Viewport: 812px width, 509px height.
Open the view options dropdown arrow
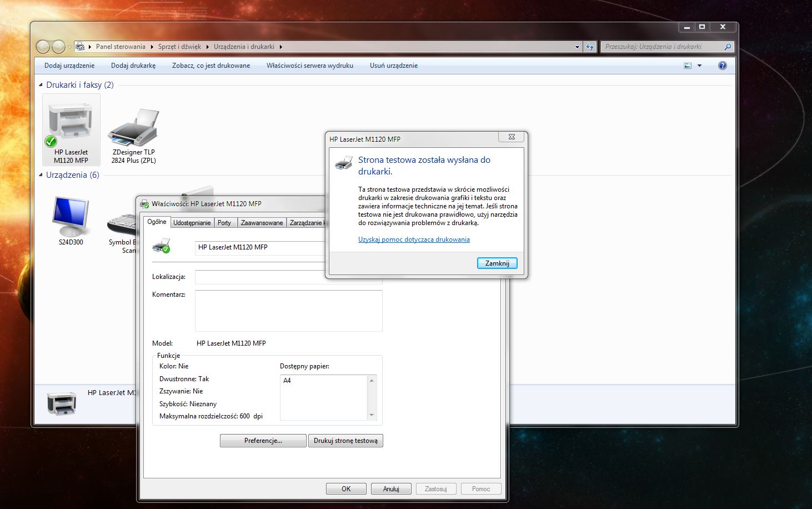(x=699, y=66)
